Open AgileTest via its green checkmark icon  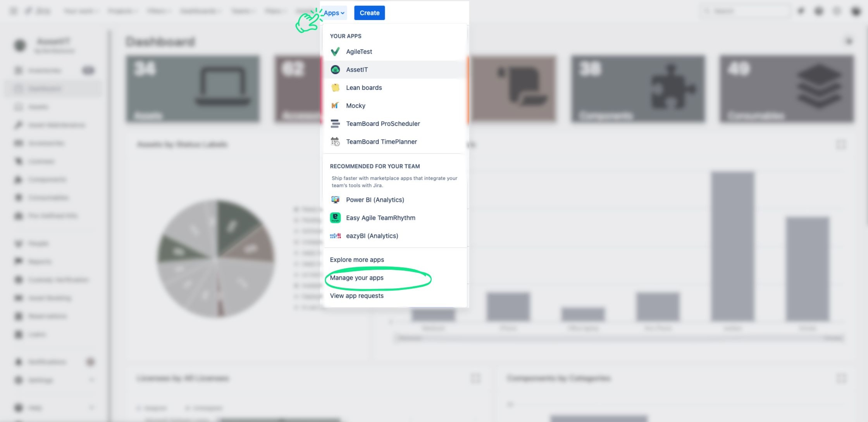pos(335,52)
